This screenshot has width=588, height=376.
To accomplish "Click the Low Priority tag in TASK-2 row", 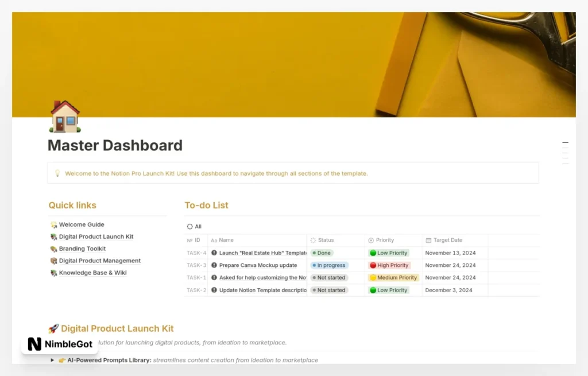I will coord(389,290).
